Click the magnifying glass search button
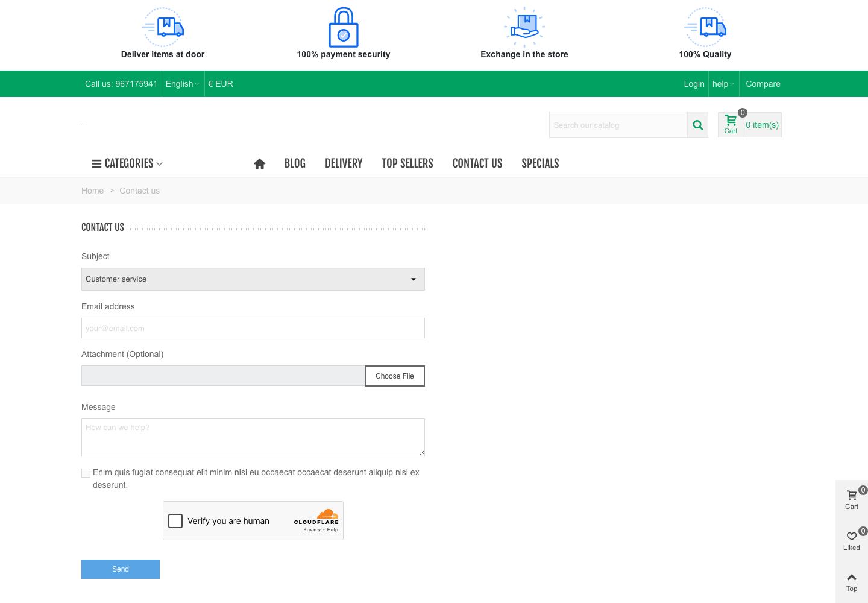This screenshot has height=603, width=868. [698, 125]
